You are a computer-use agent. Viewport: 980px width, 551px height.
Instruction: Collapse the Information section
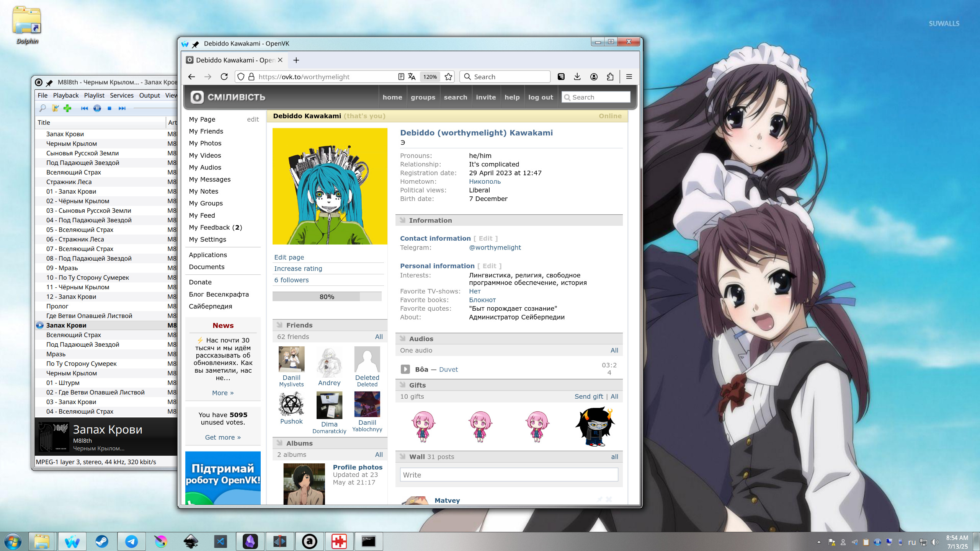tap(430, 220)
